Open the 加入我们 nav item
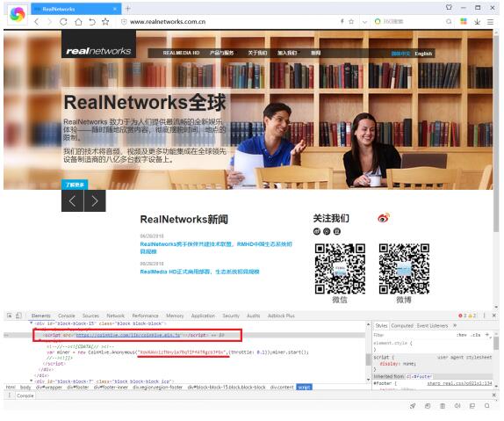 [x=287, y=53]
